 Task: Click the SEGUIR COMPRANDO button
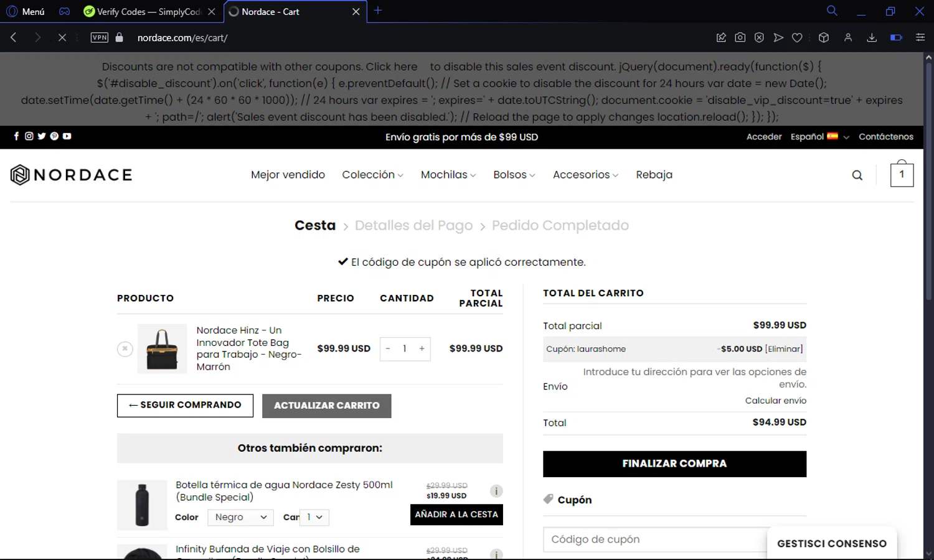click(185, 405)
